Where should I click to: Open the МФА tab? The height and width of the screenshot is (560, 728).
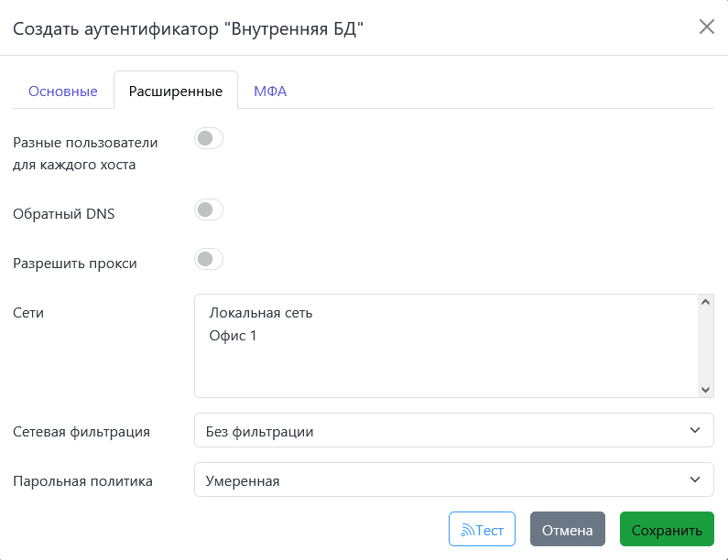[270, 92]
